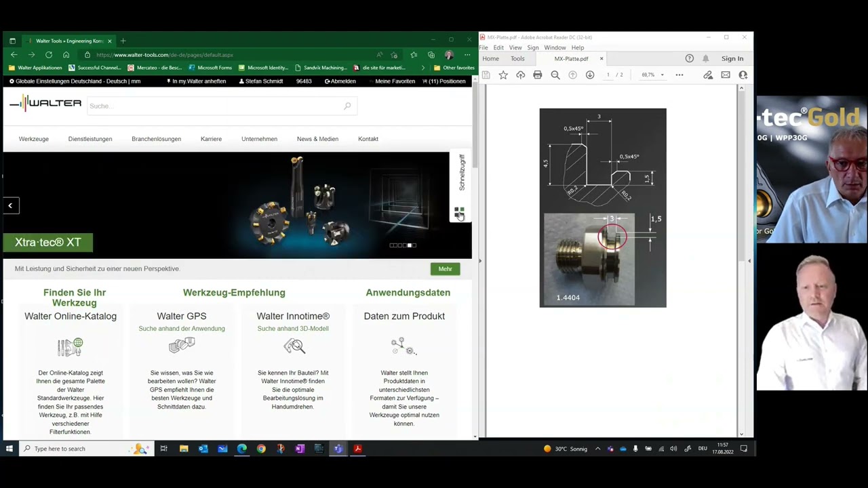
Task: Click the green Mehr button
Action: coord(445,269)
